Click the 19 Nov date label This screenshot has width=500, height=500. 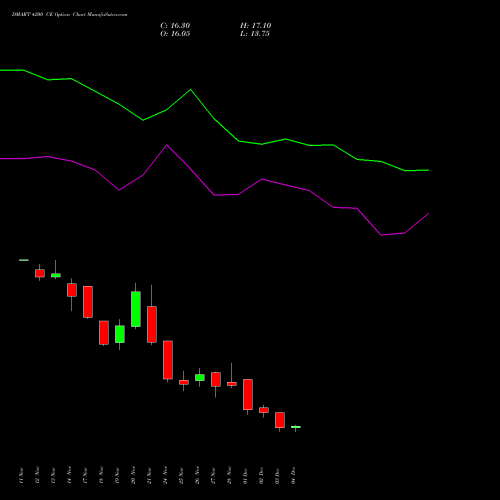pos(117,476)
